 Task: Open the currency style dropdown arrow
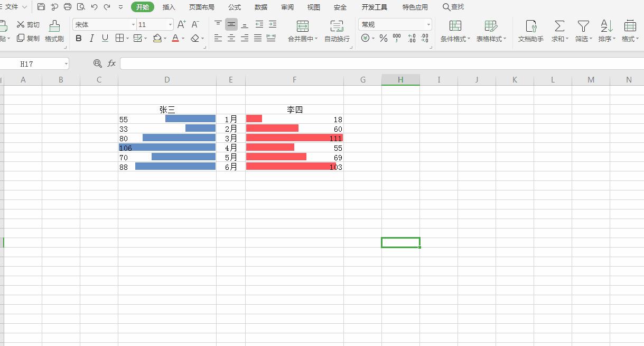point(373,38)
